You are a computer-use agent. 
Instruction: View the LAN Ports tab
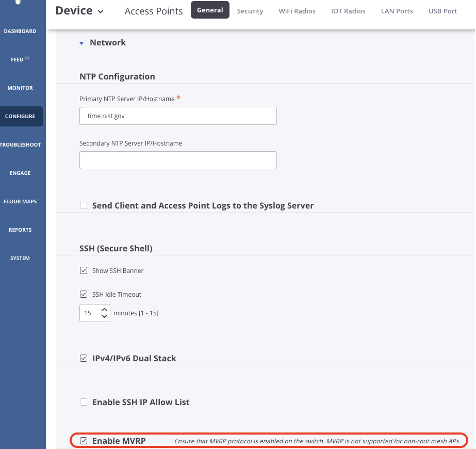coord(397,11)
